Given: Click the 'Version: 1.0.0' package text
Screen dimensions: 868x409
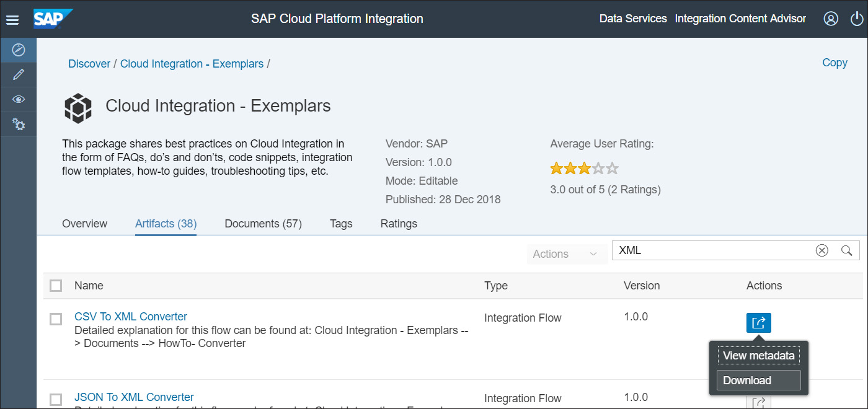Looking at the screenshot, I should pos(418,162).
